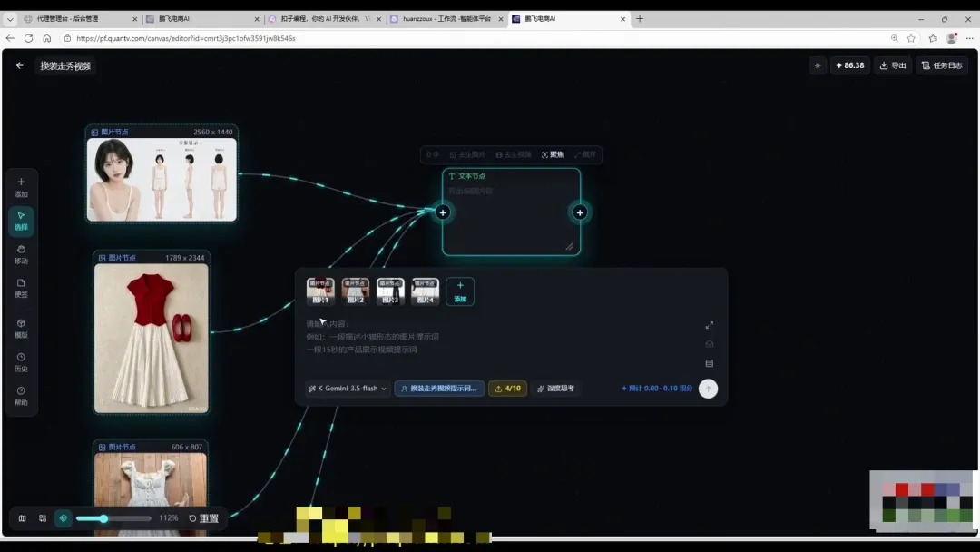Select the 图片3 reference thumbnail
The image size is (980, 552).
(390, 291)
